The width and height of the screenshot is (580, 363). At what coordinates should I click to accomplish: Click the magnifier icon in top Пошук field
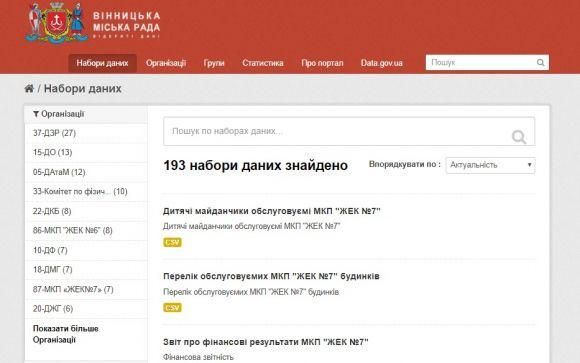point(540,63)
